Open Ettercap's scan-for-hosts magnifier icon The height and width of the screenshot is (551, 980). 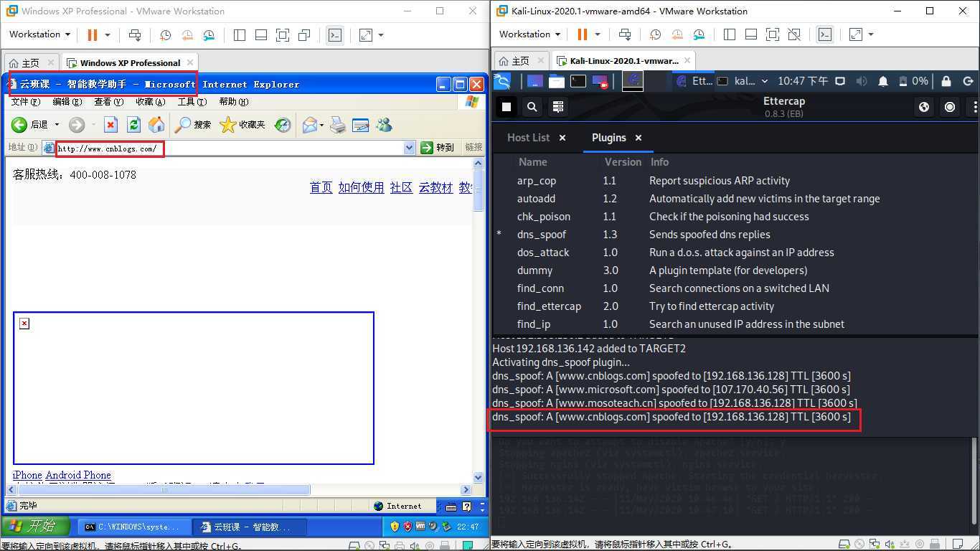[x=532, y=107]
